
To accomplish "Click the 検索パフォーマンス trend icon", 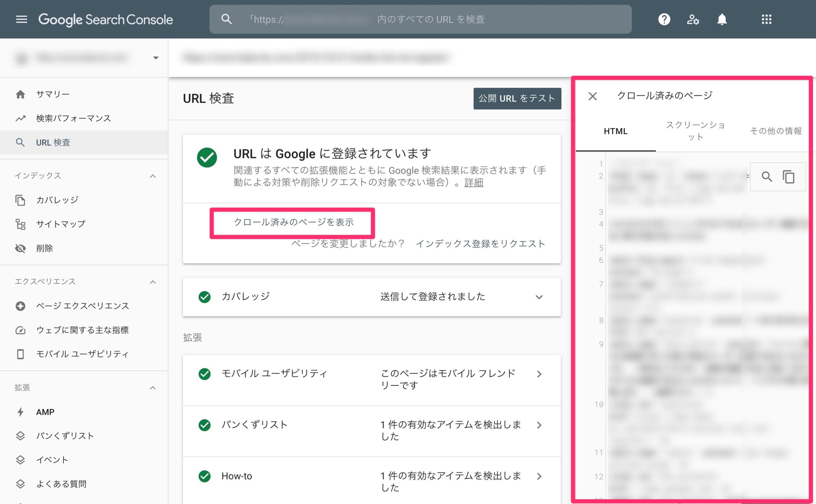I will [x=20, y=118].
